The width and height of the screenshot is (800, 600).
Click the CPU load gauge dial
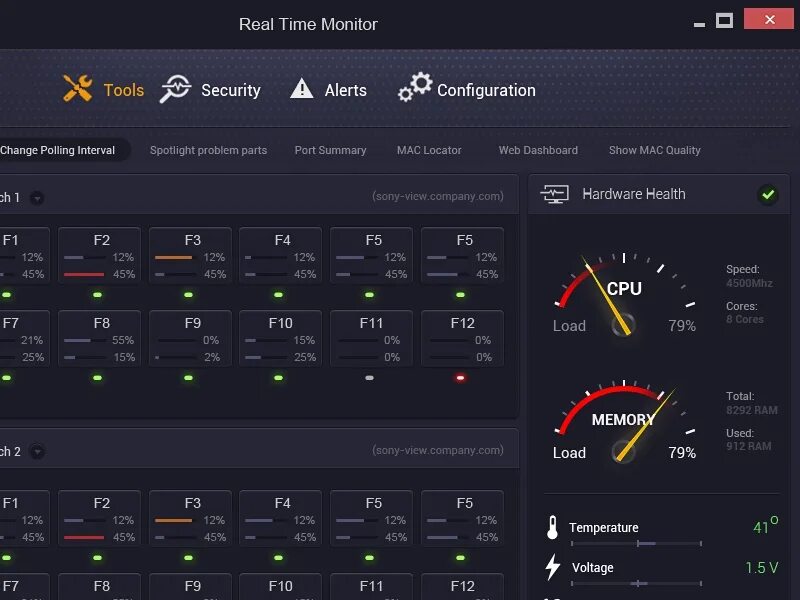[x=623, y=294]
